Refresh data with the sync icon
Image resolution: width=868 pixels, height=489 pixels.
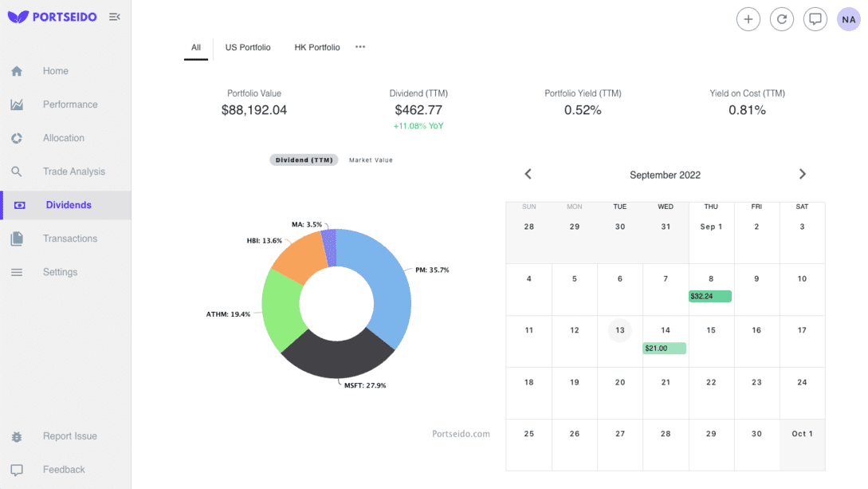coord(781,19)
